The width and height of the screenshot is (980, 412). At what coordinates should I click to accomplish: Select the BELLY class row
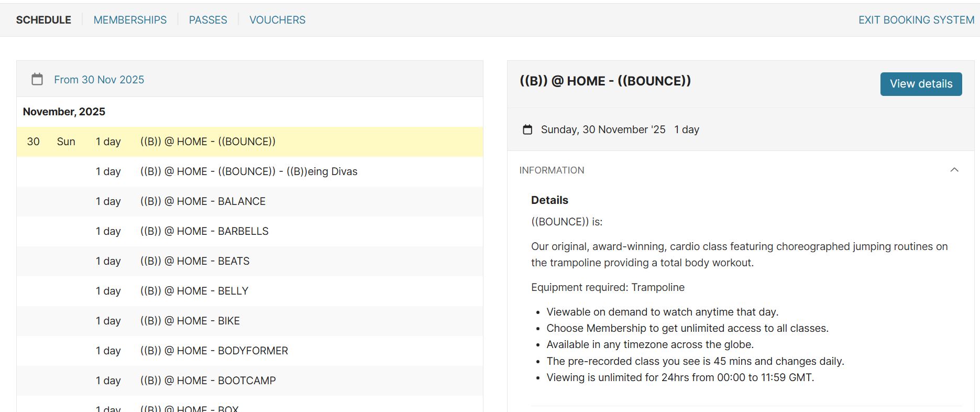[194, 291]
